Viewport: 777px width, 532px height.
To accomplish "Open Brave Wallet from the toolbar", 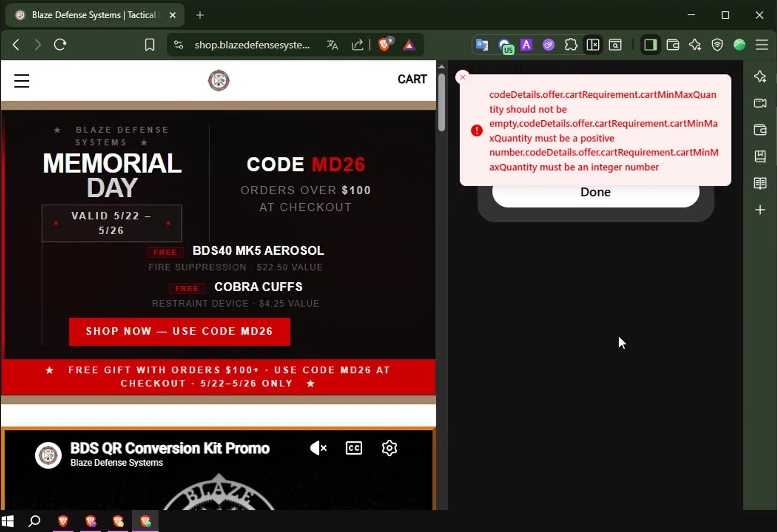I will (x=672, y=45).
